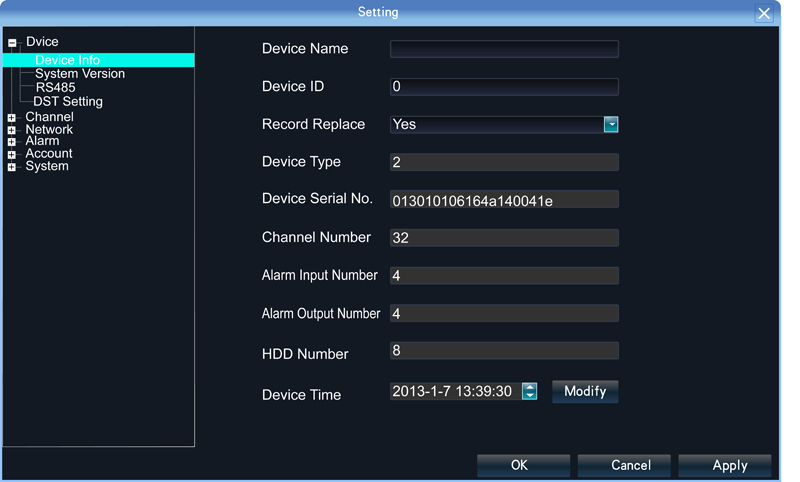This screenshot has height=482, width=800.
Task: Open the DST Setting page
Action: 68,102
